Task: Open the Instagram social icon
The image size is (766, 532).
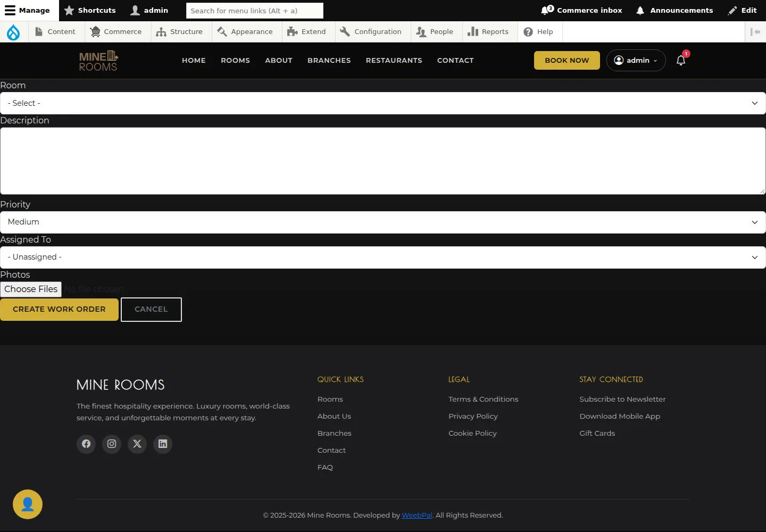Action: pos(112,444)
